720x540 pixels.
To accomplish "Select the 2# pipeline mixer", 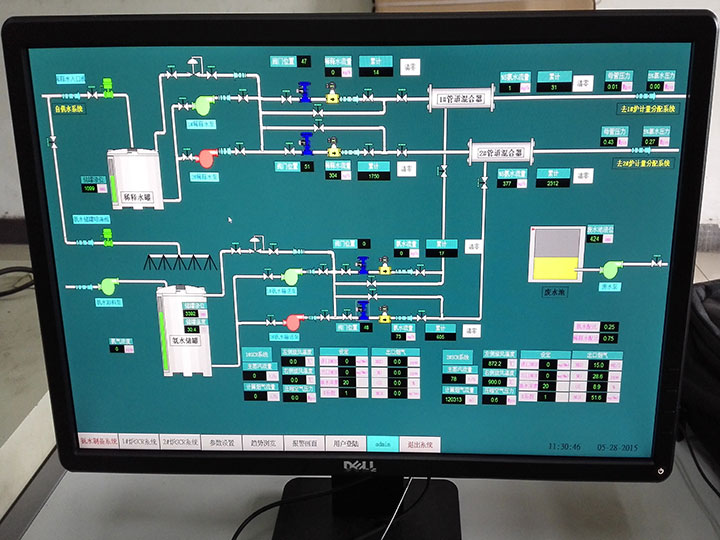I will tap(501, 153).
